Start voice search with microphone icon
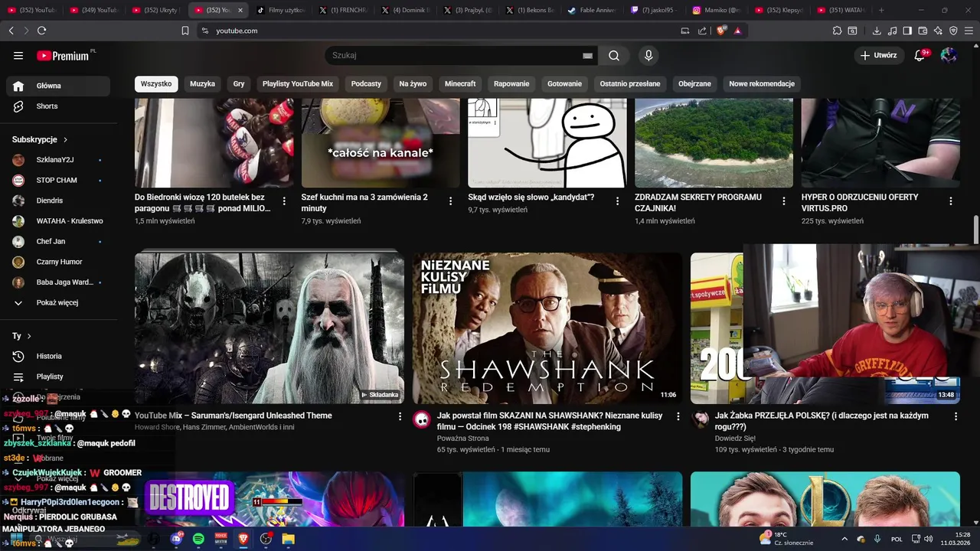980x551 pixels. [x=648, y=55]
